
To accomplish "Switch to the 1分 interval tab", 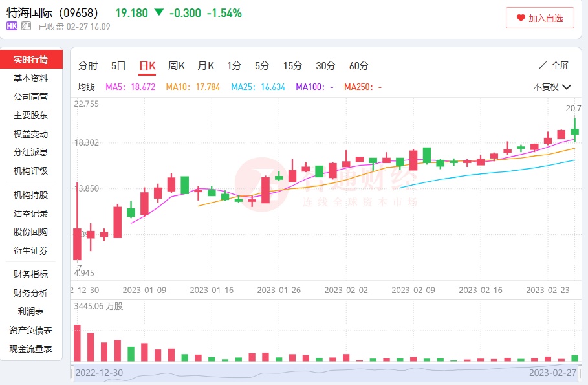I will 234,65.
